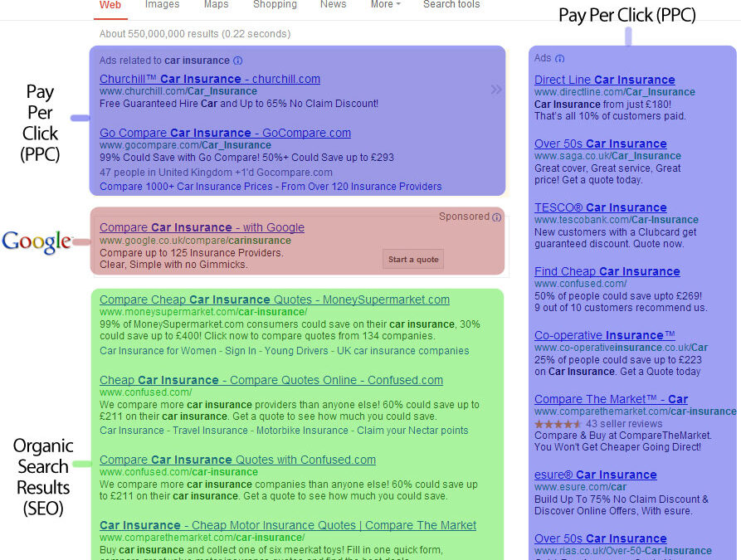Click 'Claim your Nectar points' sitelink
Image resolution: width=741 pixels, height=560 pixels.
[412, 431]
